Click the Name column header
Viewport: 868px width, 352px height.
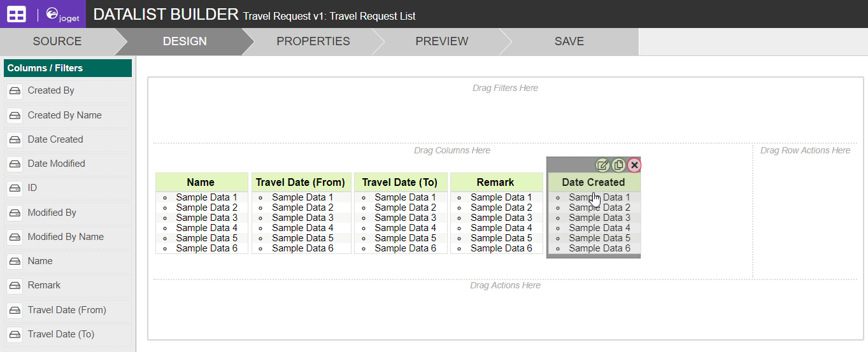point(201,182)
